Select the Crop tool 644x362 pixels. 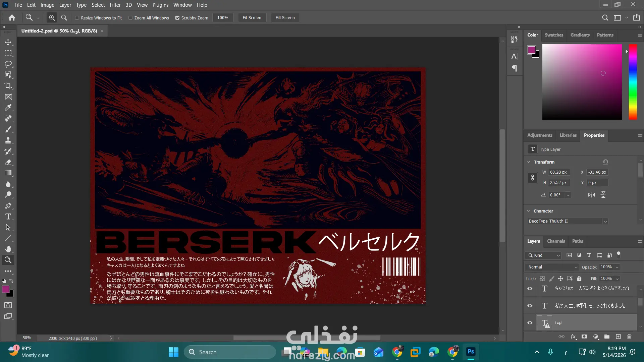[8, 86]
